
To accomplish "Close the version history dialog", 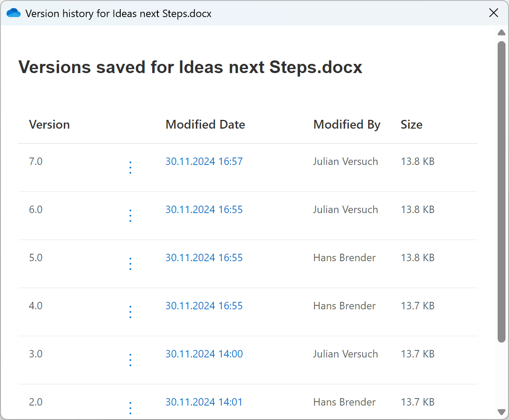I will point(494,13).
